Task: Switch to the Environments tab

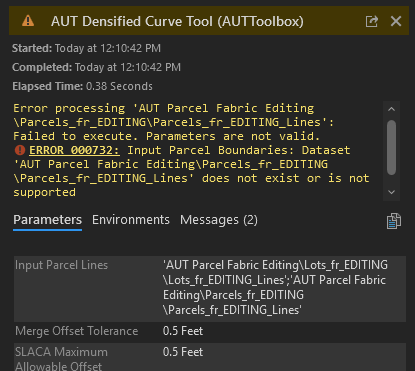Action: pyautogui.click(x=131, y=220)
